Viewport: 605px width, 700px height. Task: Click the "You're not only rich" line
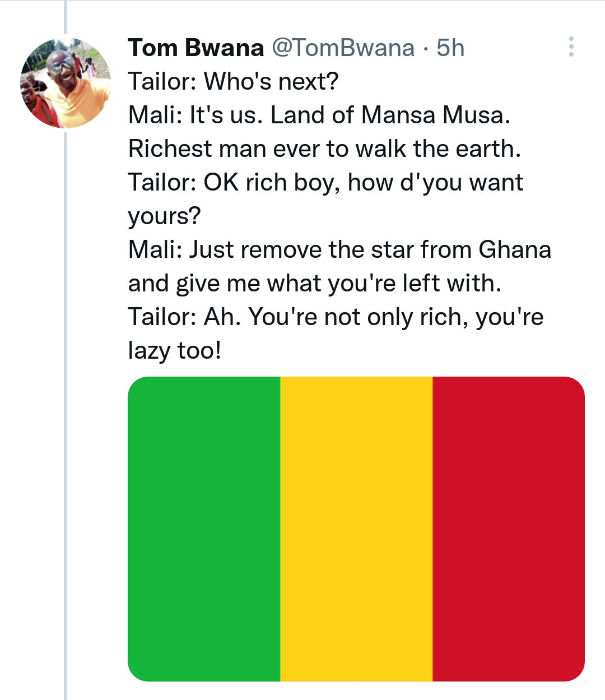[x=336, y=317]
